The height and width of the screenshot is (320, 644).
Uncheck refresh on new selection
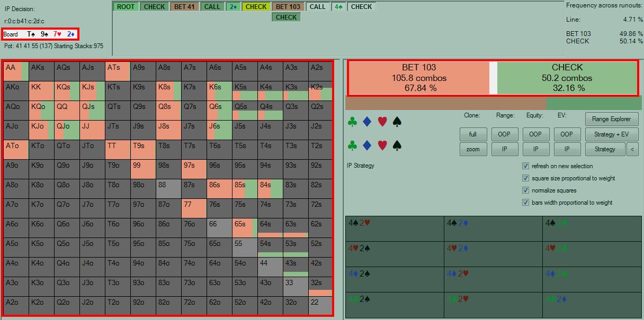point(525,166)
